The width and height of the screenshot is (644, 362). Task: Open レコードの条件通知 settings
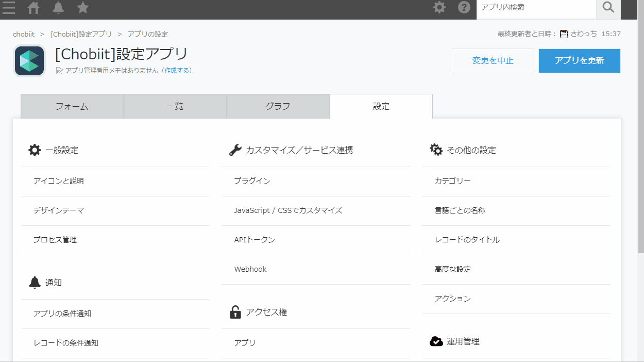point(115,343)
